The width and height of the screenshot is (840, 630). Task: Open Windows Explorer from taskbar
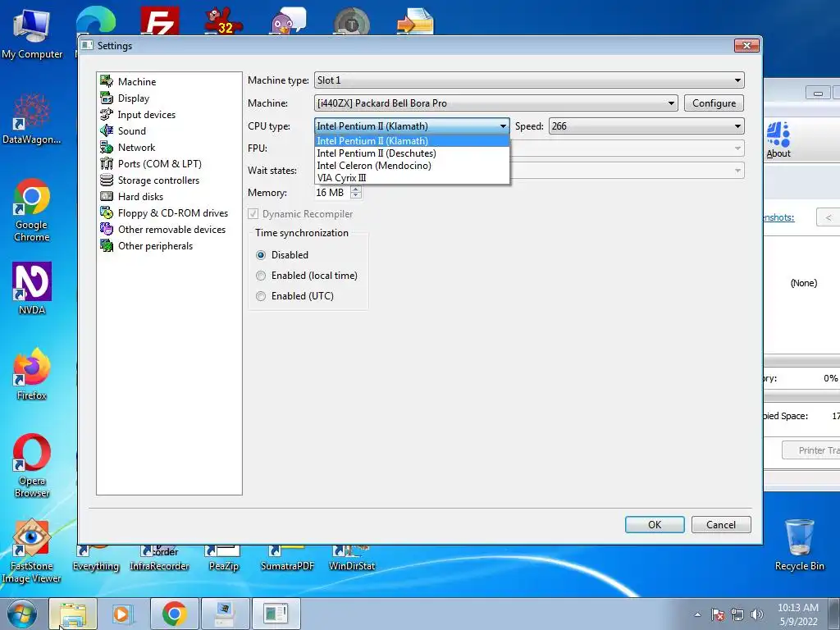coord(73,614)
